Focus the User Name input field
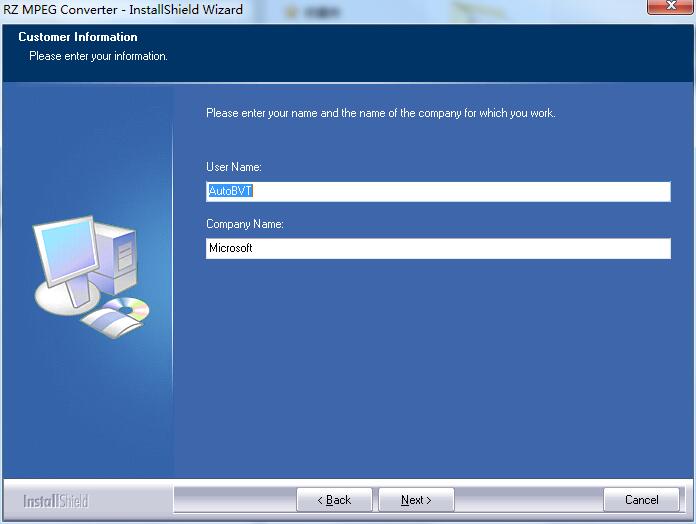This screenshot has height=524, width=696. pyautogui.click(x=438, y=191)
